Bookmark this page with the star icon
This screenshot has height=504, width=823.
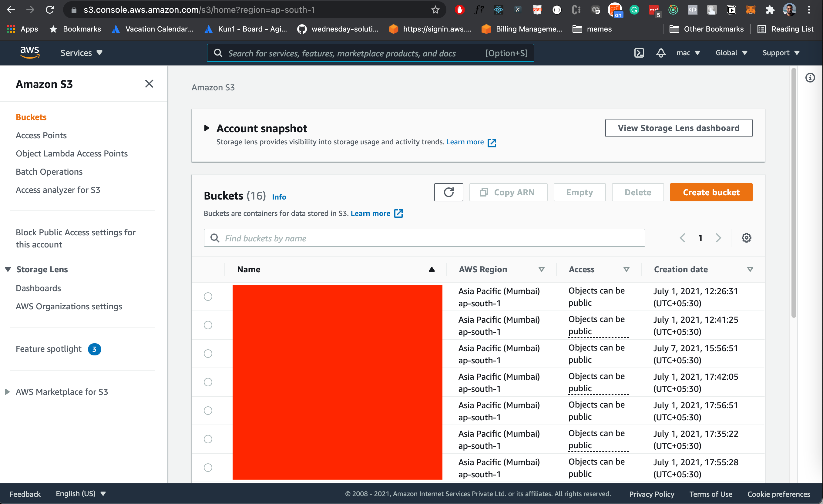coord(435,10)
